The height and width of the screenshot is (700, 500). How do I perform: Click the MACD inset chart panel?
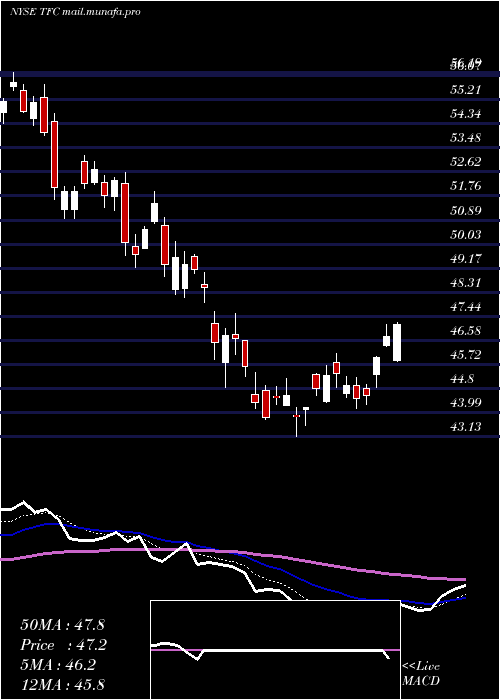275,650
